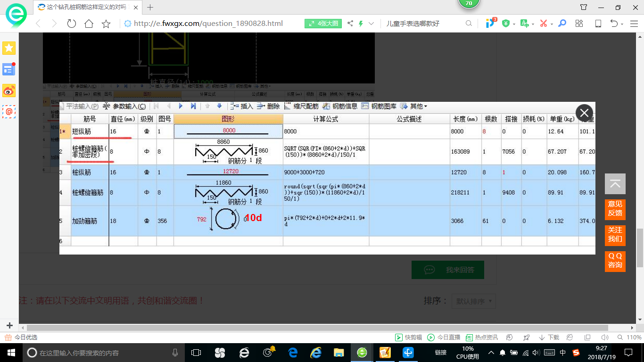Open the 默认排序 sort dropdown
644x362 pixels.
[x=473, y=301]
